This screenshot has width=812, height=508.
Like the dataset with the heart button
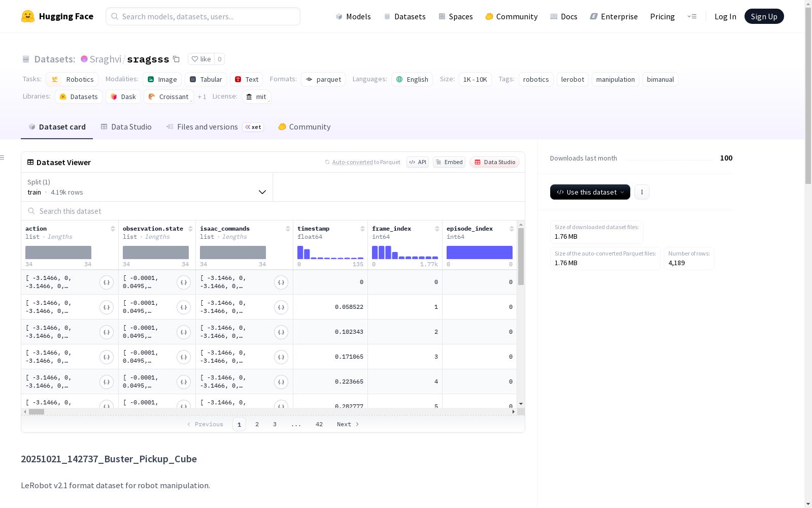[201, 59]
